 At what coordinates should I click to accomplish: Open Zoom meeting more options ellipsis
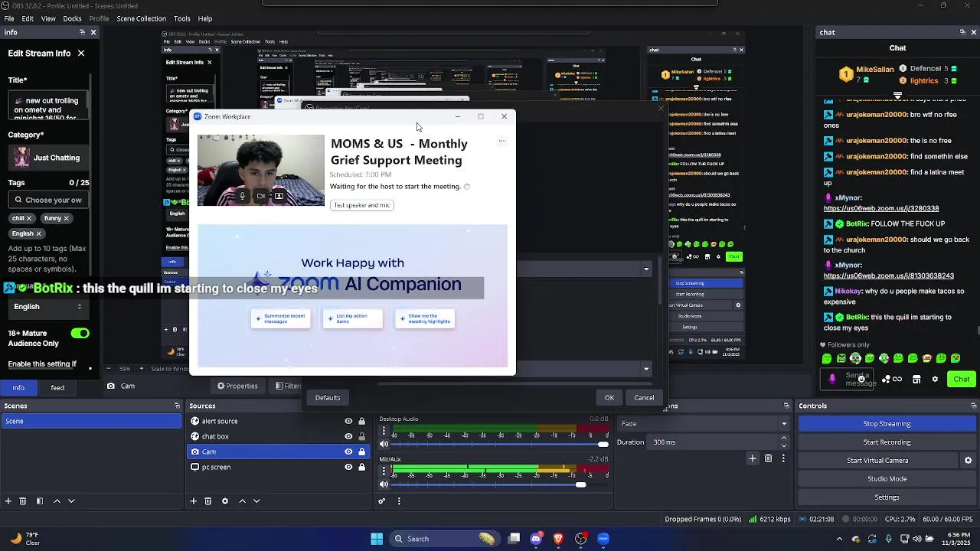501,141
